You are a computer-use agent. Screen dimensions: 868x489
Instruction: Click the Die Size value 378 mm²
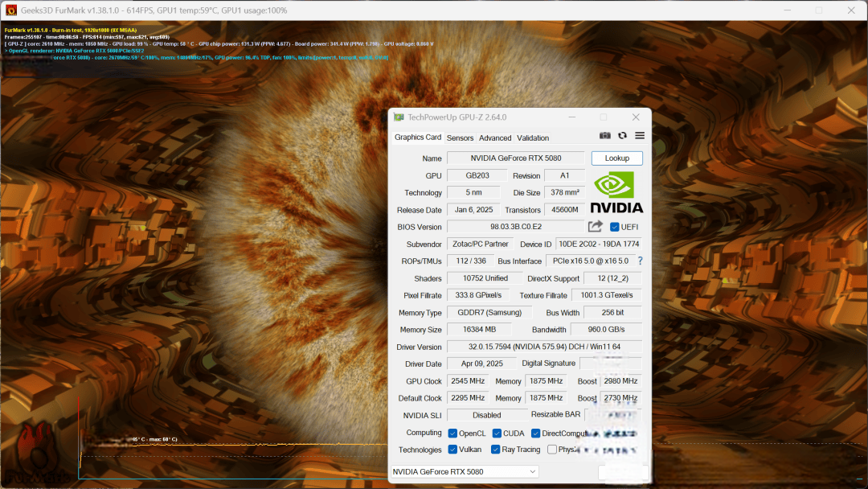tap(565, 192)
